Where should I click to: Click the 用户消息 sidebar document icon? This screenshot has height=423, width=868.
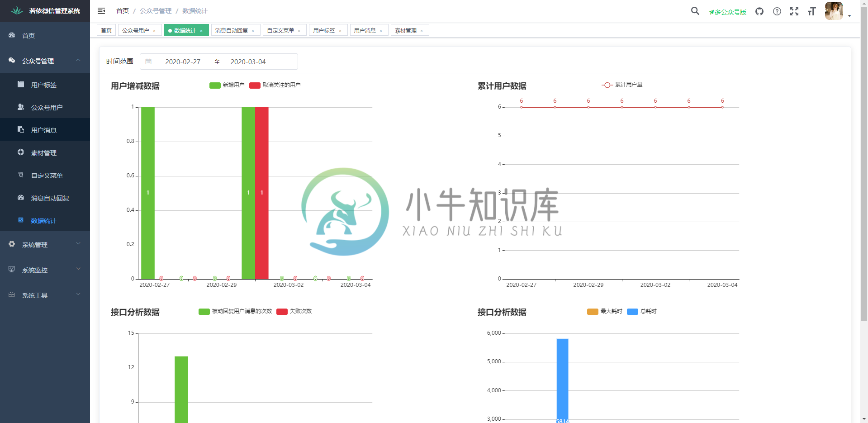click(x=21, y=129)
